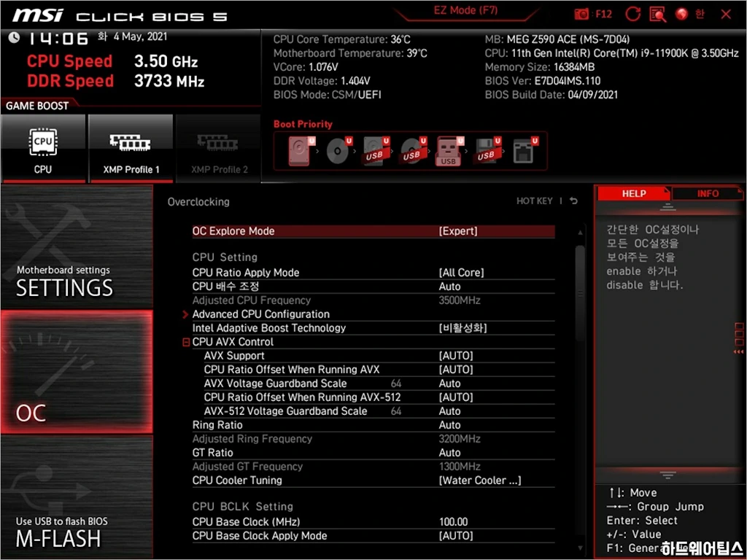Viewport: 747px width, 560px height.
Task: Toggle the CPU Game Boost button
Action: [43, 148]
